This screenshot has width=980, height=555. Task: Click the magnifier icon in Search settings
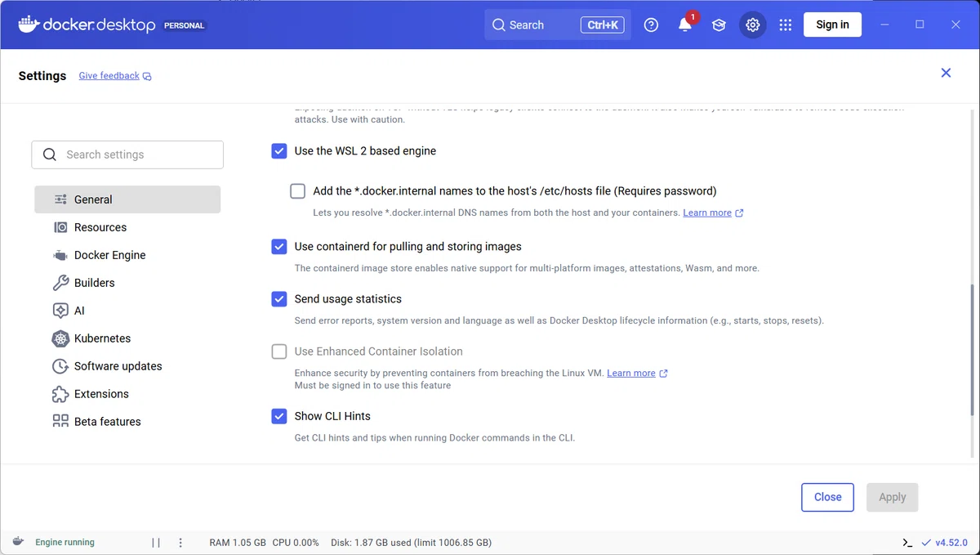(50, 154)
